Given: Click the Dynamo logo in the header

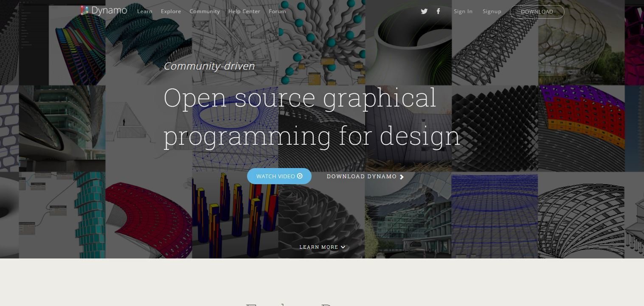Looking at the screenshot, I should 104,11.
